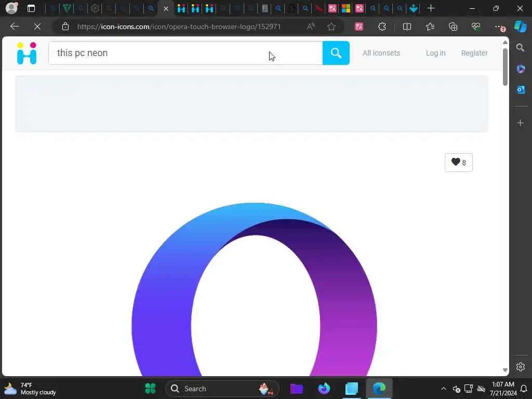The width and height of the screenshot is (532, 399).
Task: Activate Read aloud in address bar
Action: 311,26
